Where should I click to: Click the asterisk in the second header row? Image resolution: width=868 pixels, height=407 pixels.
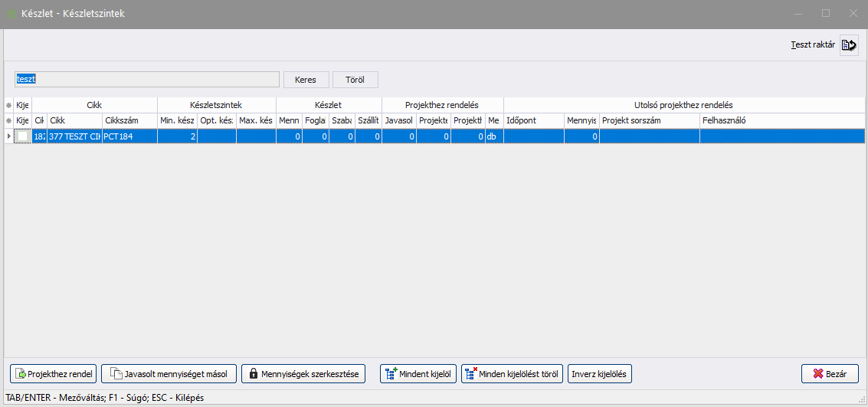(x=8, y=120)
